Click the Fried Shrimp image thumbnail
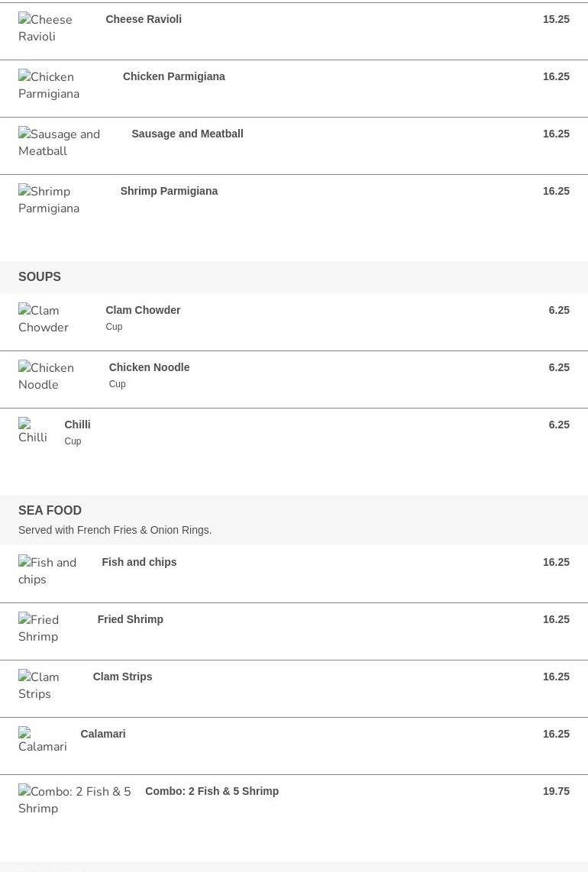588x872 pixels. (38, 628)
